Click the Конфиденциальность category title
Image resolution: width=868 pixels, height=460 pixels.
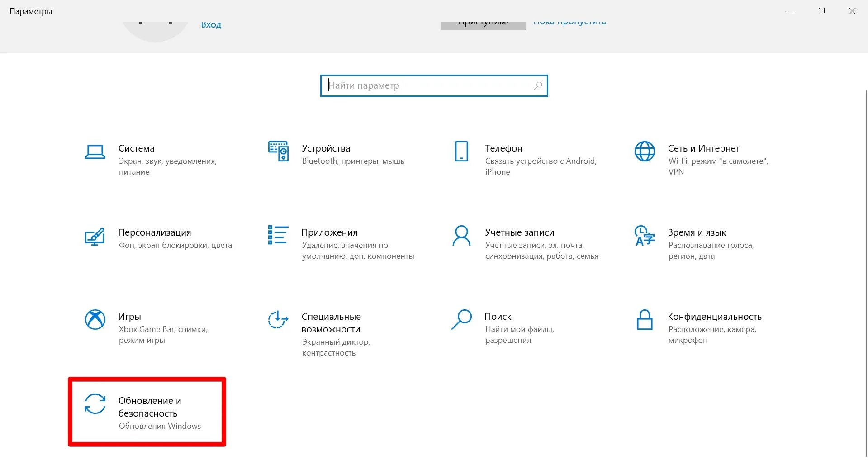pyautogui.click(x=715, y=317)
